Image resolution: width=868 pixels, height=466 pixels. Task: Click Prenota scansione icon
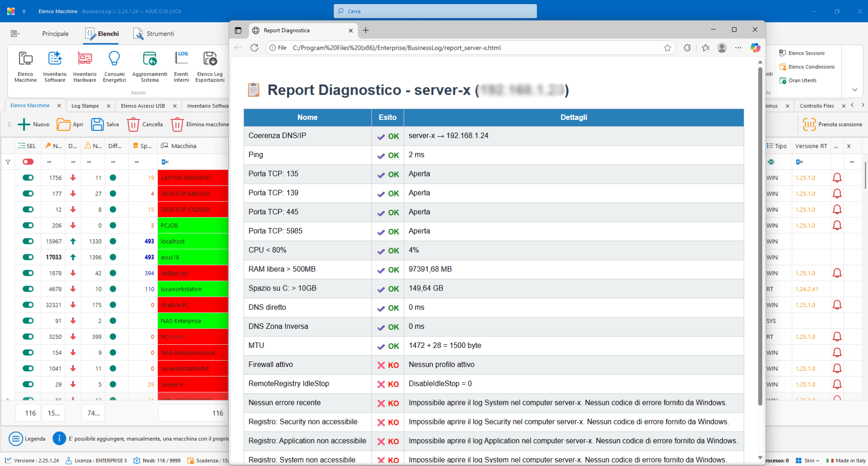point(809,124)
